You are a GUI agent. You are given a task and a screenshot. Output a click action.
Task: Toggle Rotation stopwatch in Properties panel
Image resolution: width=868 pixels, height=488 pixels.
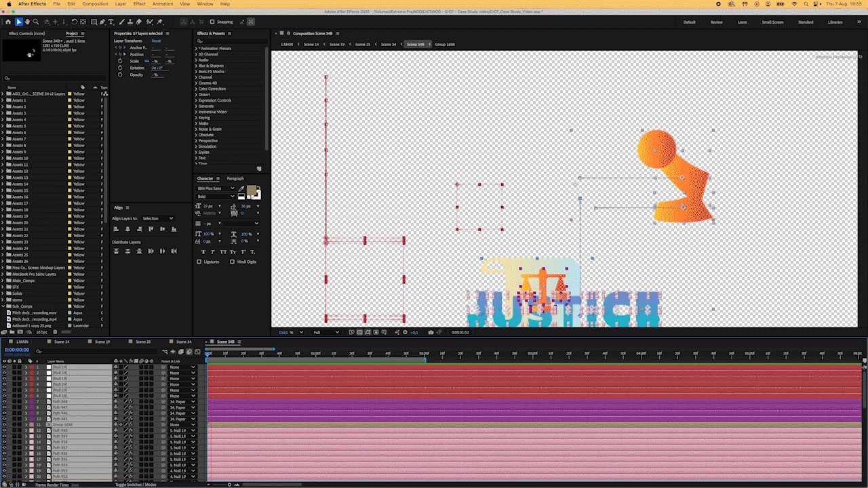[120, 68]
